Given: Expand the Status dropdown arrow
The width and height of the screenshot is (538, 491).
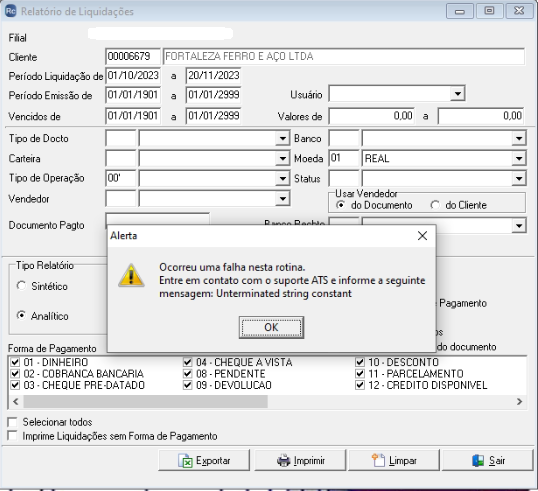Looking at the screenshot, I should 519,178.
